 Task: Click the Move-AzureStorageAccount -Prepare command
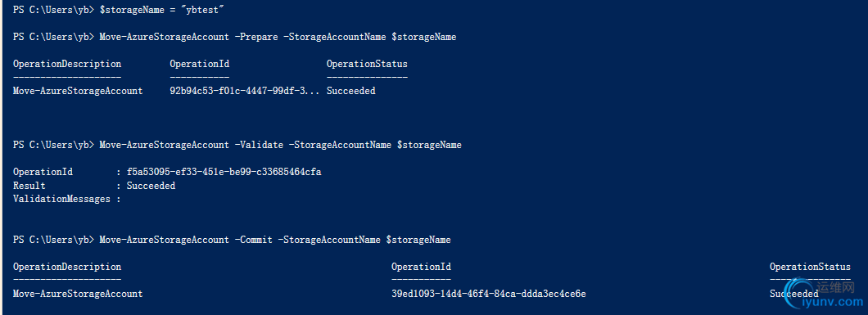tap(278, 37)
